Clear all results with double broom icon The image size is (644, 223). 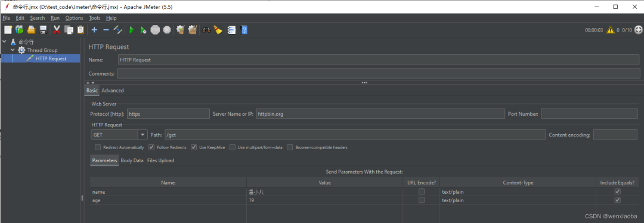[x=192, y=30]
